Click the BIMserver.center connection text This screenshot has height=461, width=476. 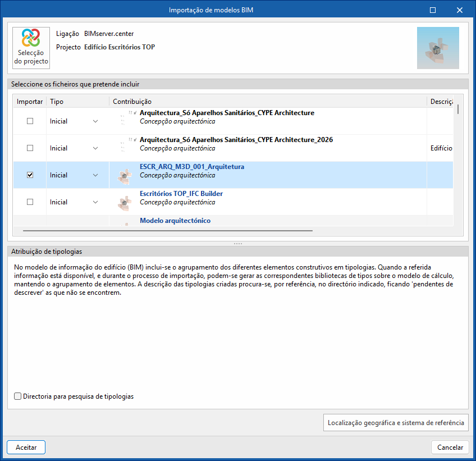pyautogui.click(x=109, y=34)
